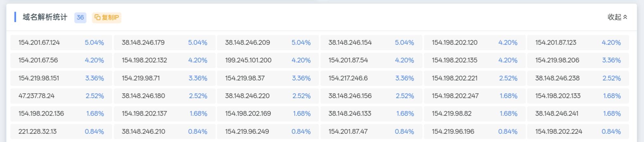Click IP 154.198.202.120

tap(455, 43)
